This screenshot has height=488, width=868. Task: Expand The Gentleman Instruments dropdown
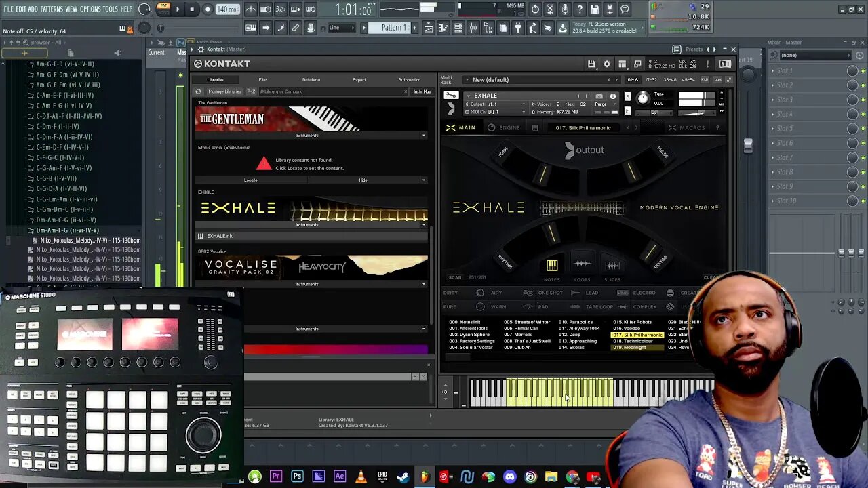point(423,136)
